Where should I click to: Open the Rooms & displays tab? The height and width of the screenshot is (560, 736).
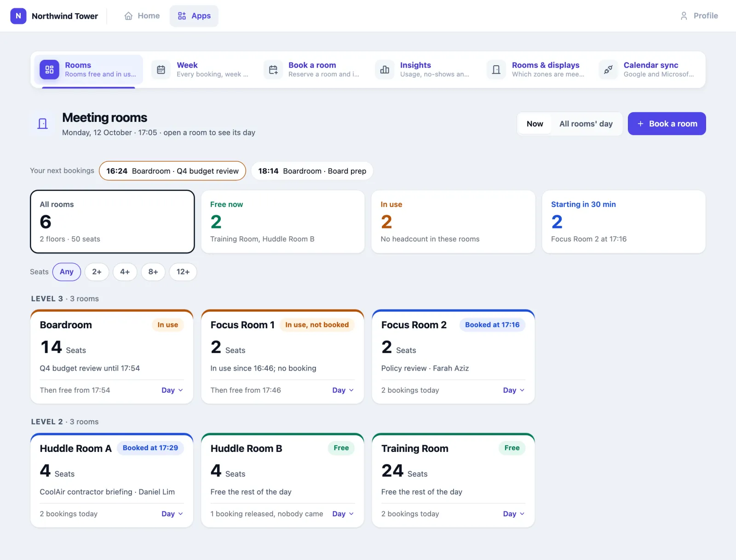click(x=535, y=70)
